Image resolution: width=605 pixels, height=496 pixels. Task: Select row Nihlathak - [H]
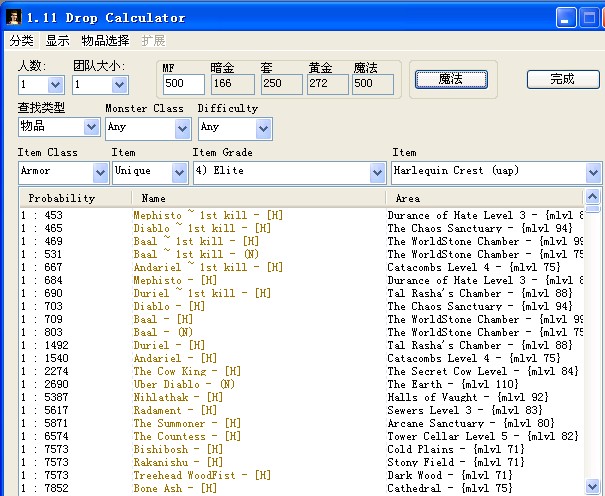coord(301,397)
